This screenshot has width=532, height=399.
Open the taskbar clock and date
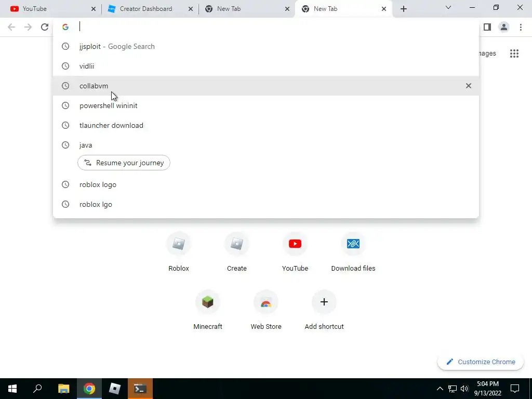(x=487, y=389)
